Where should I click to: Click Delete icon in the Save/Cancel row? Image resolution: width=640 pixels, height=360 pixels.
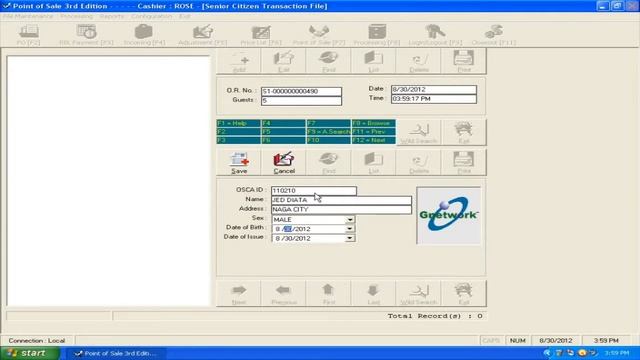[x=419, y=162]
